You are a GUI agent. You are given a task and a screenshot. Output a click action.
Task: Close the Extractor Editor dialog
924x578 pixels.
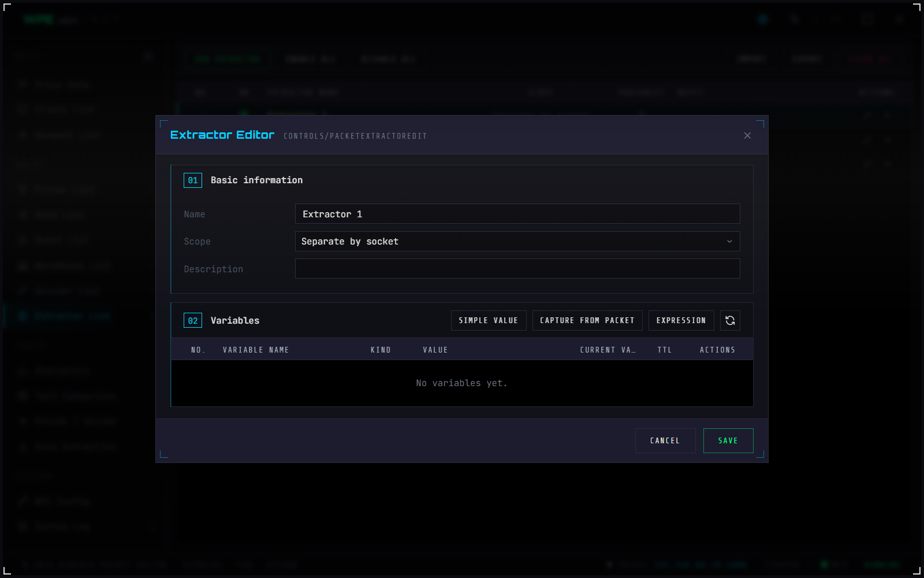[x=747, y=135]
